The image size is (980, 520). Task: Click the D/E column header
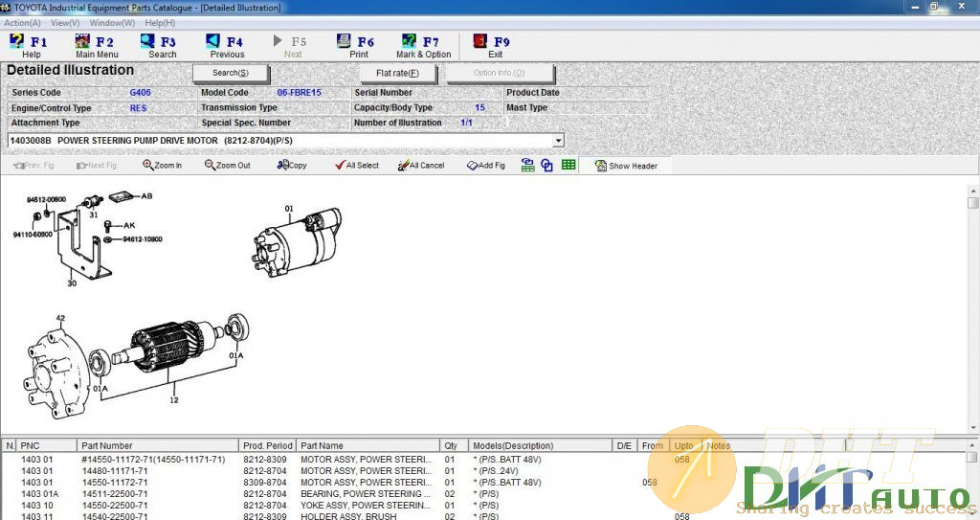click(624, 445)
